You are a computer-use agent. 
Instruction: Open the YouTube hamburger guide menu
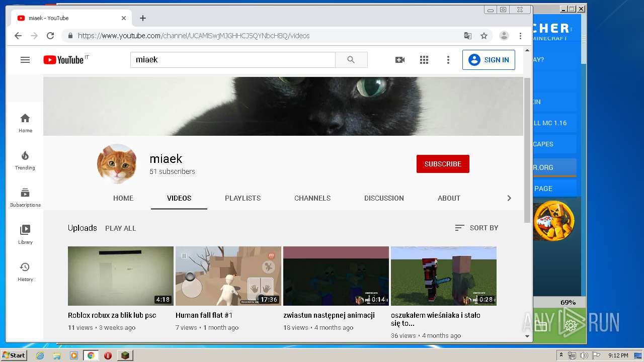tap(25, 60)
